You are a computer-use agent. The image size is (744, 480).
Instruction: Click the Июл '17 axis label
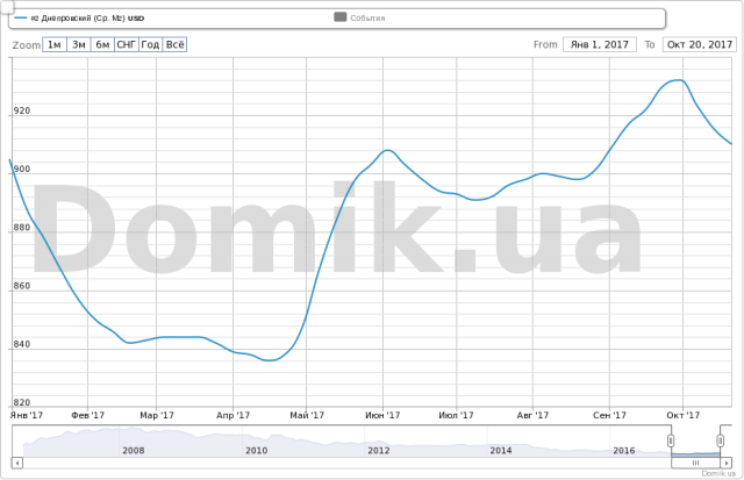pyautogui.click(x=456, y=415)
